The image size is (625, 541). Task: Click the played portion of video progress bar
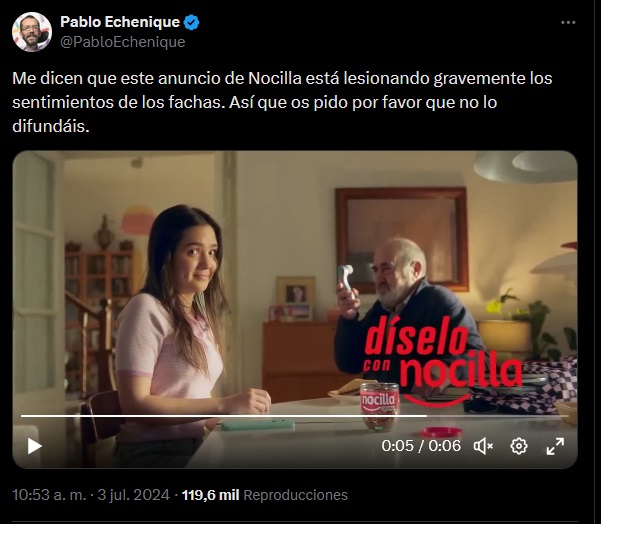pyautogui.click(x=224, y=416)
